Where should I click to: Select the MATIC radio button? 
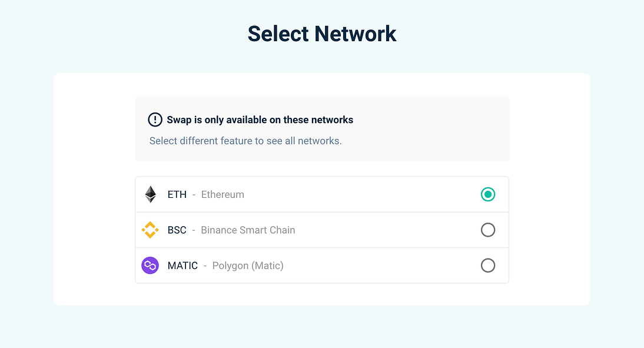coord(488,266)
